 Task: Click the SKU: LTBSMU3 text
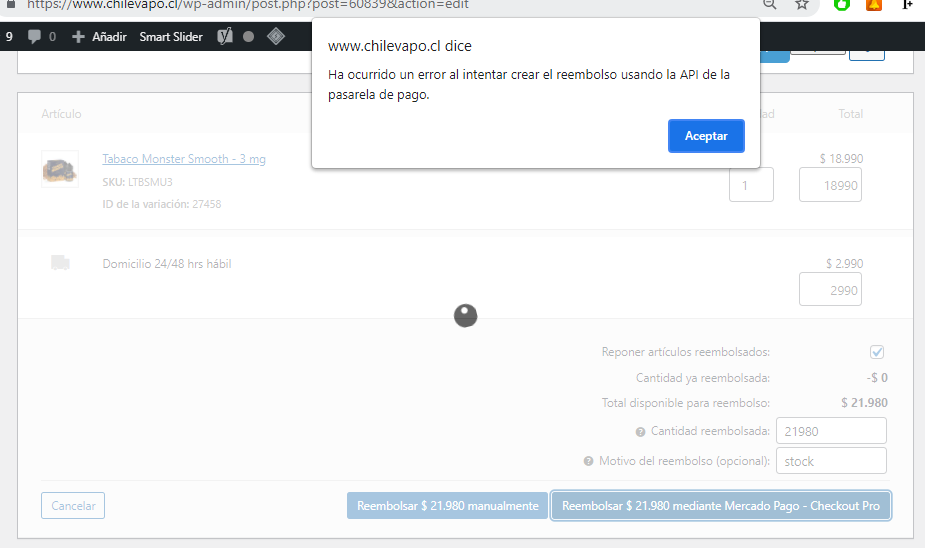tap(137, 182)
